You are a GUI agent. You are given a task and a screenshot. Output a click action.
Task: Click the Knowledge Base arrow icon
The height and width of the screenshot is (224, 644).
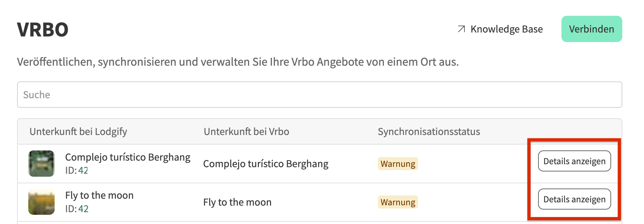[461, 29]
